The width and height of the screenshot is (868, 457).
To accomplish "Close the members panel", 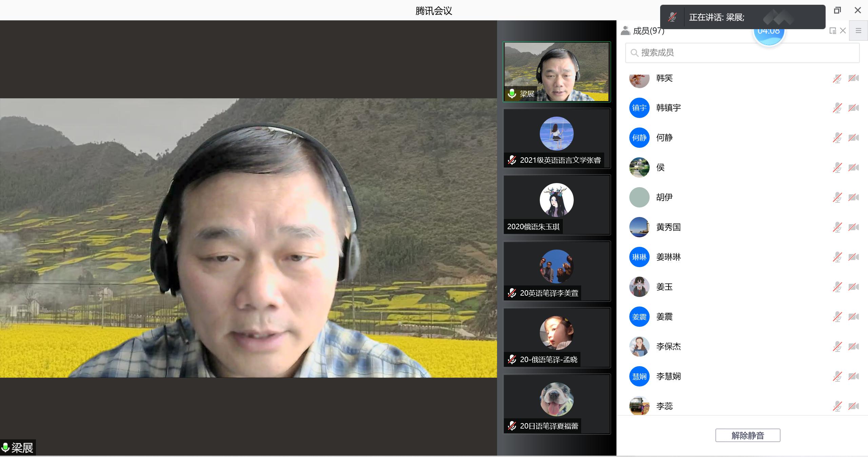I will (x=843, y=31).
